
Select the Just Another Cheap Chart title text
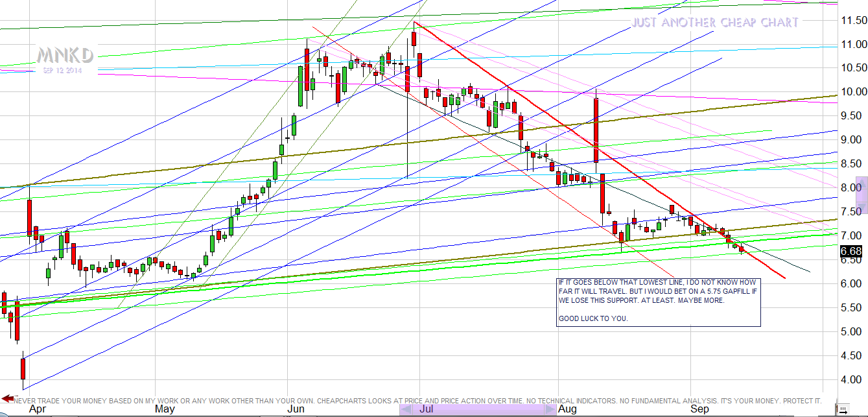[715, 23]
